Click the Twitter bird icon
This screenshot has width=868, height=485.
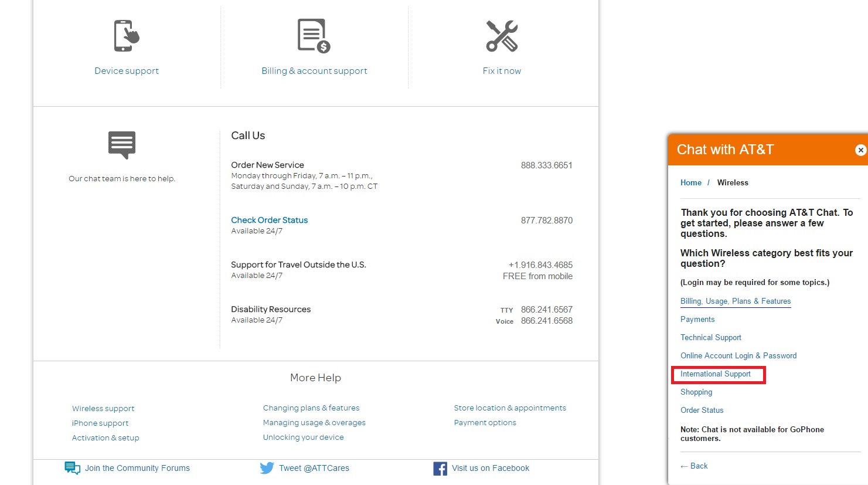click(267, 468)
